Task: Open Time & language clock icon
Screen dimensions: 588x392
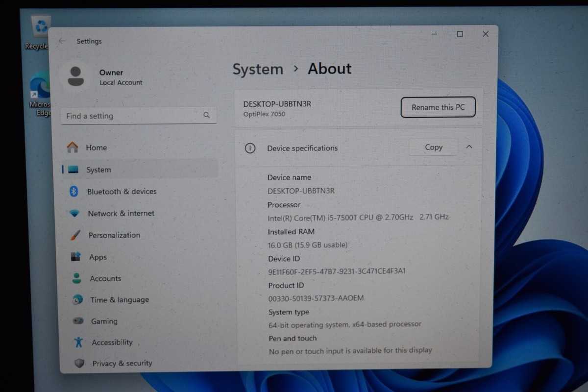Action: pos(77,300)
